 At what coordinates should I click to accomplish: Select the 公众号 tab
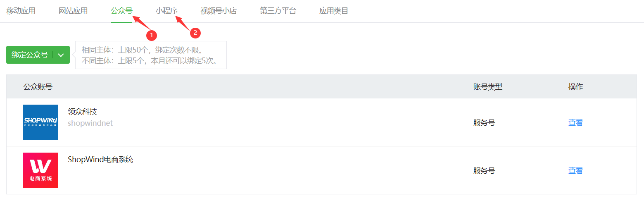click(121, 11)
